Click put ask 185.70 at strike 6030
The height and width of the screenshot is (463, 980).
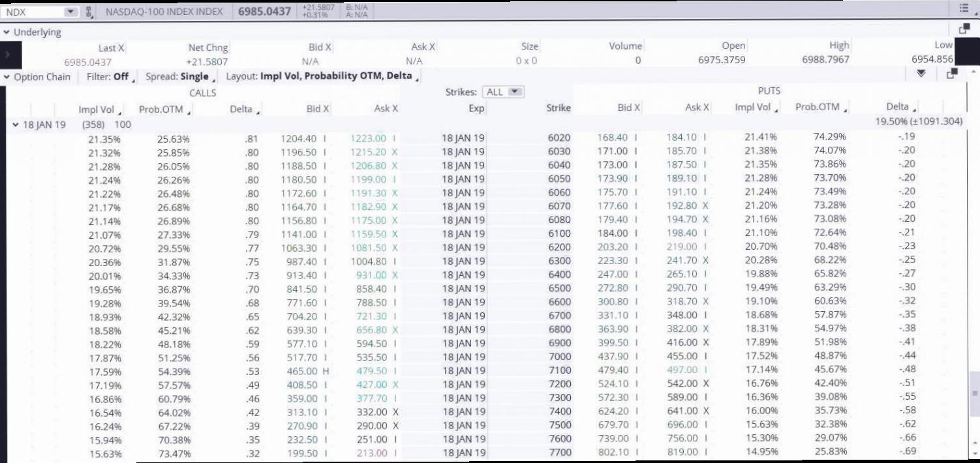pyautogui.click(x=682, y=151)
